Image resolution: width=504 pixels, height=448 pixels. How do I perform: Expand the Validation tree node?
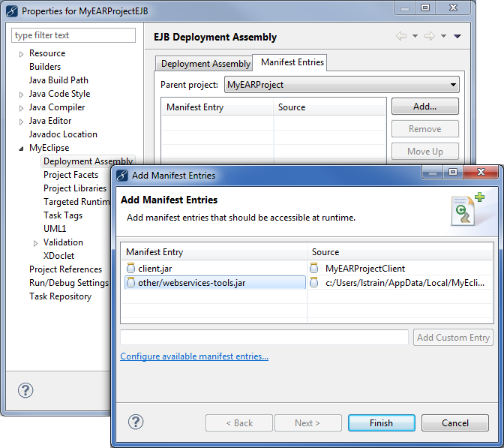[x=35, y=243]
